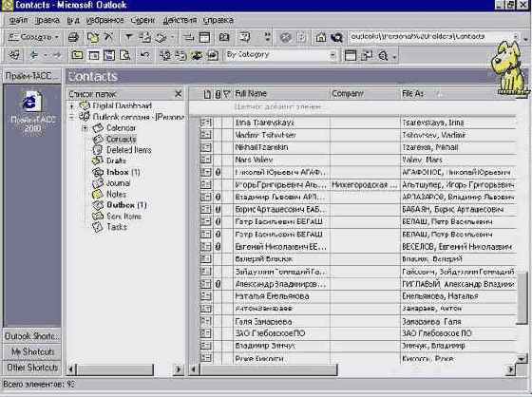Click the Search the Web icon

click(336, 37)
